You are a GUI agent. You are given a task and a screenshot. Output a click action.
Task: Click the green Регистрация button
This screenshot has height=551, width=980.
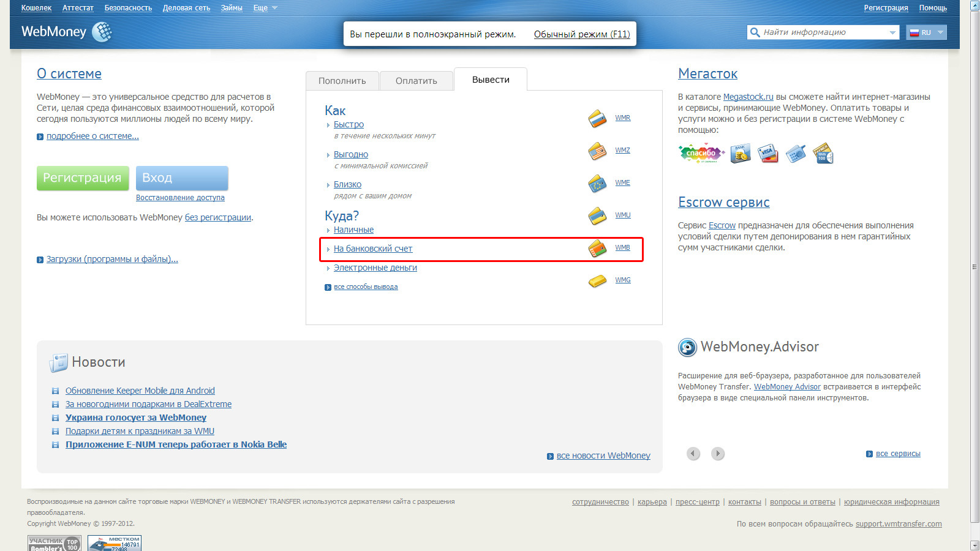[x=83, y=178]
